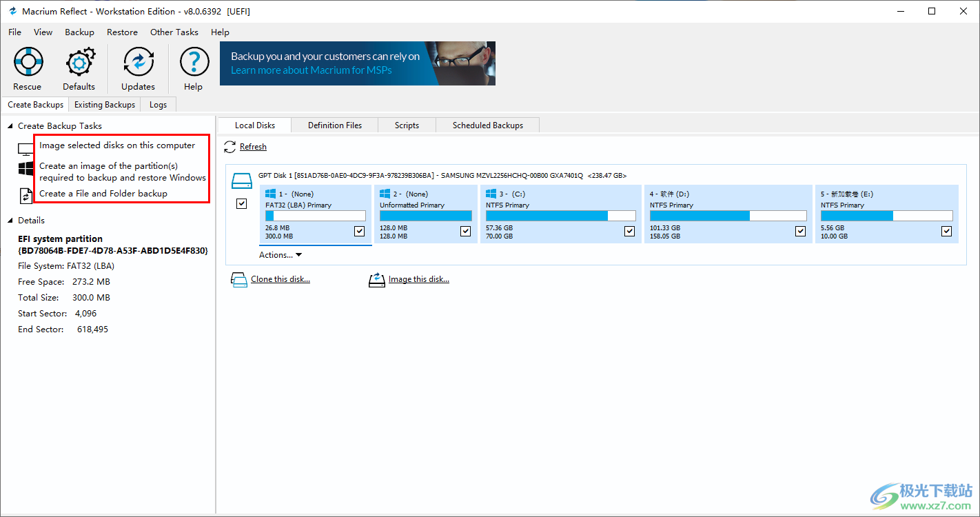The width and height of the screenshot is (980, 517).
Task: Click the monitor icon beside Image selected disks
Action: pyautogui.click(x=26, y=149)
